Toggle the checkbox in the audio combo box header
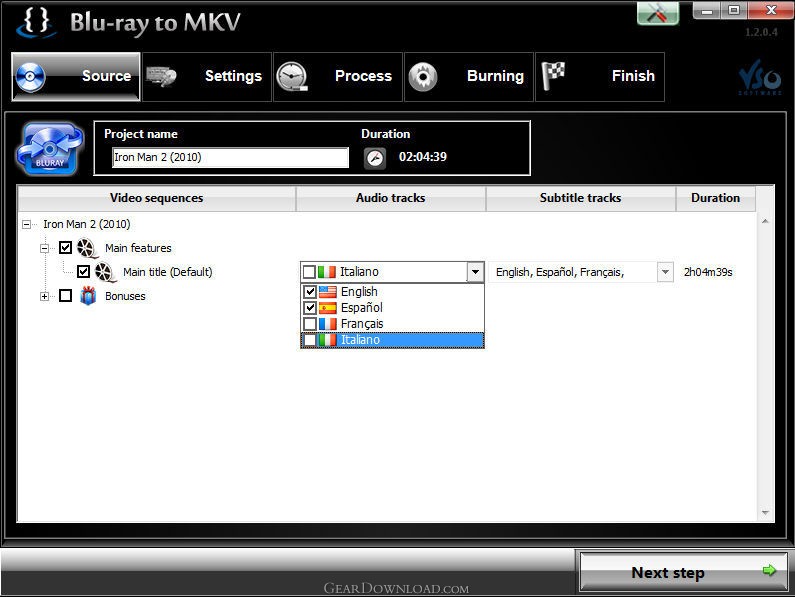The width and height of the screenshot is (795, 597). [x=309, y=272]
